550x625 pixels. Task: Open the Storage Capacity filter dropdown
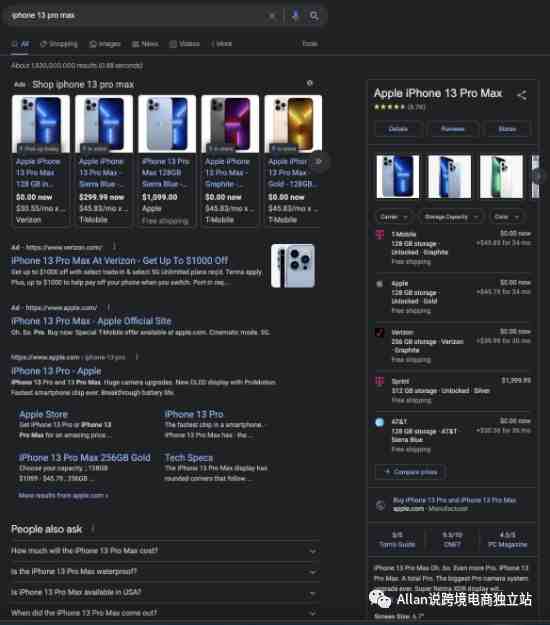(x=450, y=217)
